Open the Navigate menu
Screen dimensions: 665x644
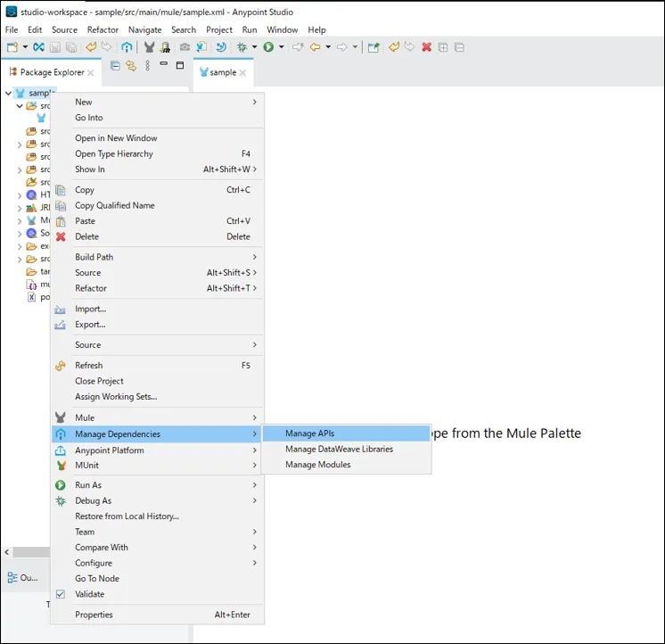tap(145, 29)
